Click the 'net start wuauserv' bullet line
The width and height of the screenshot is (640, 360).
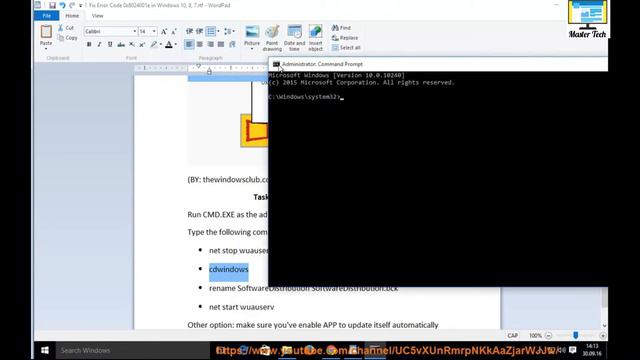tap(242, 307)
